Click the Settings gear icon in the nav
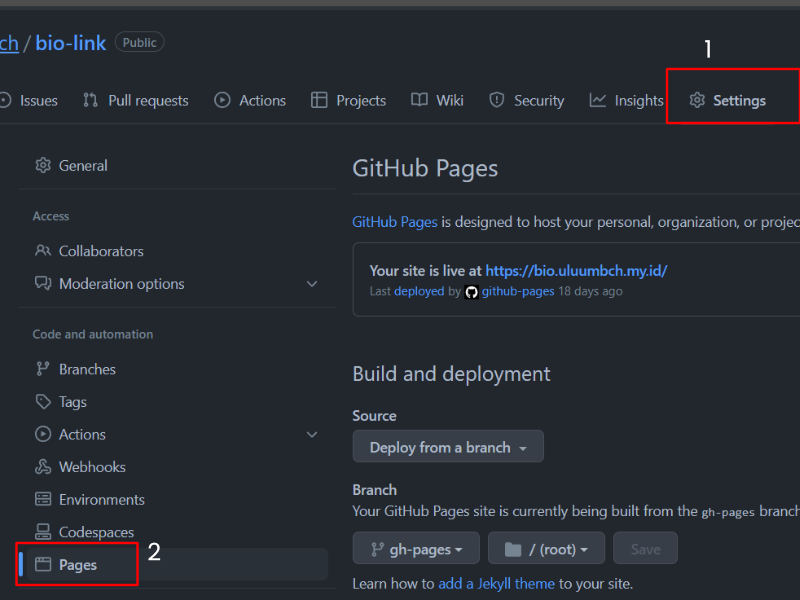The image size is (800, 600). 697,100
